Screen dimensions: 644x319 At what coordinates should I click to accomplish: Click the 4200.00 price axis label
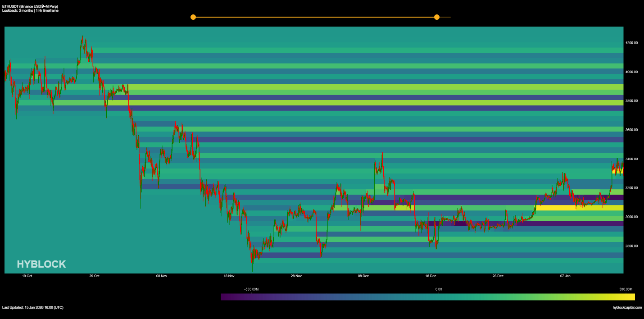point(631,43)
